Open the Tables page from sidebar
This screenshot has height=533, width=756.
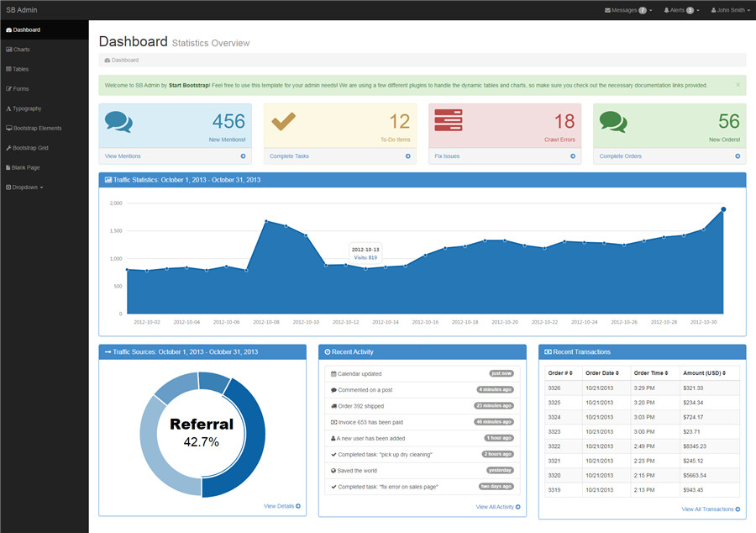20,69
